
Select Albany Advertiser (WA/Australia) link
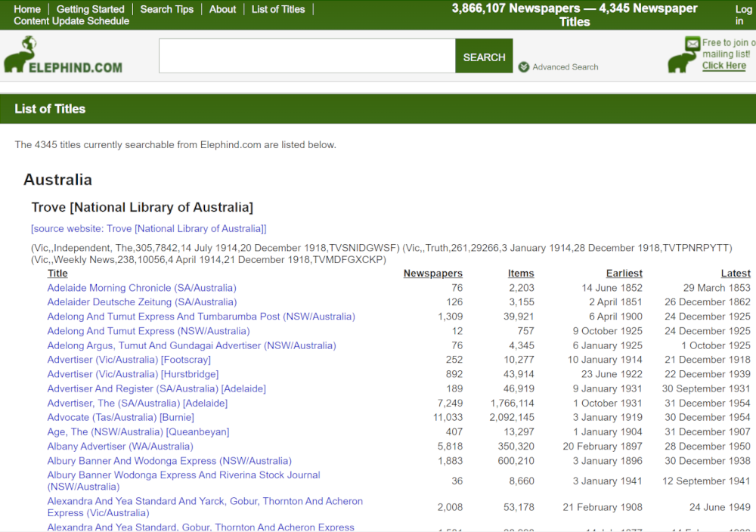pyautogui.click(x=120, y=447)
